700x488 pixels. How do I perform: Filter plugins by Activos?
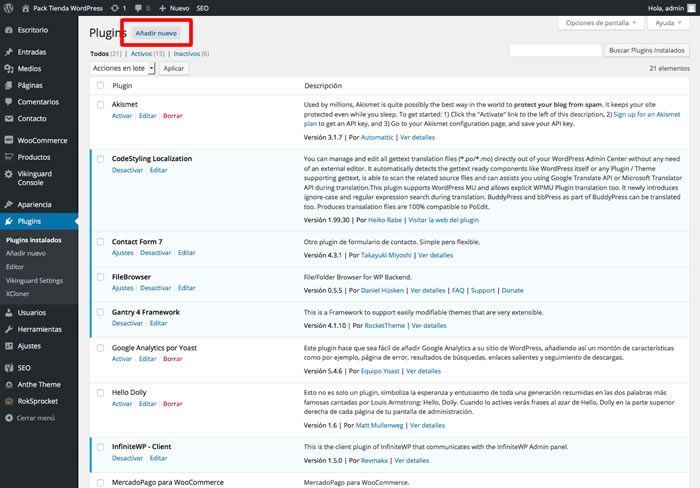click(x=142, y=54)
